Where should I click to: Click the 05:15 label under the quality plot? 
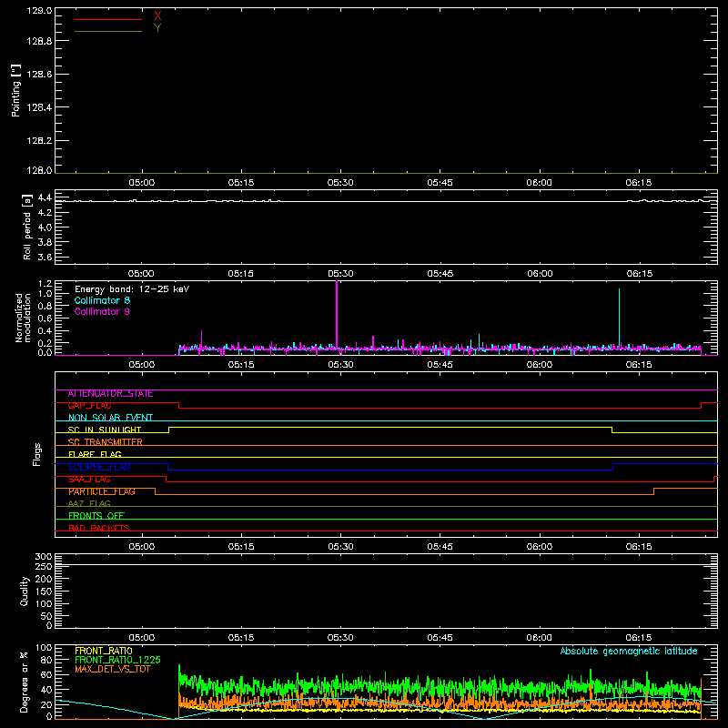[x=241, y=638]
